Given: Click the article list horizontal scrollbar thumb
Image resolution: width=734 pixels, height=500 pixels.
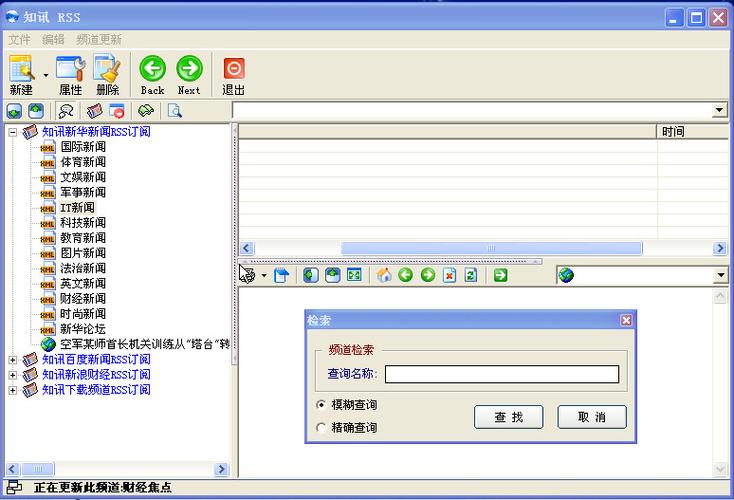Looking at the screenshot, I should [x=492, y=248].
